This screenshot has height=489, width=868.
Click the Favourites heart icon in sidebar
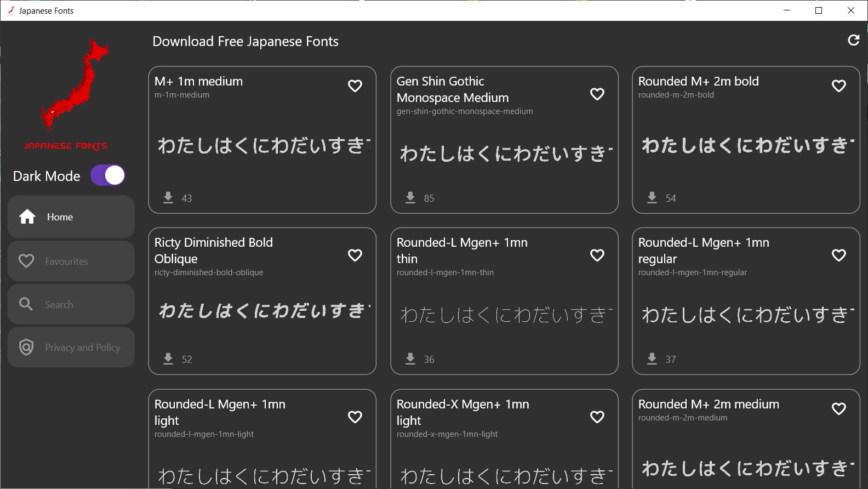coord(26,261)
